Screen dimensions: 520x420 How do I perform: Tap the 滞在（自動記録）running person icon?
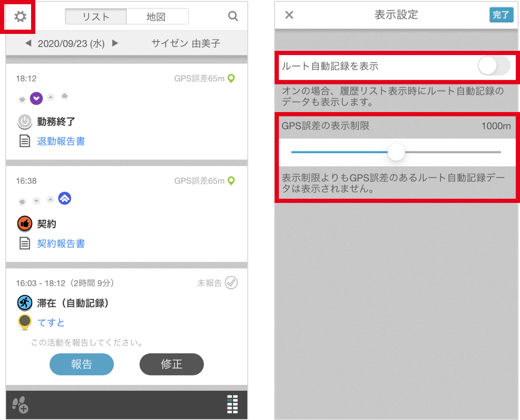click(x=24, y=303)
